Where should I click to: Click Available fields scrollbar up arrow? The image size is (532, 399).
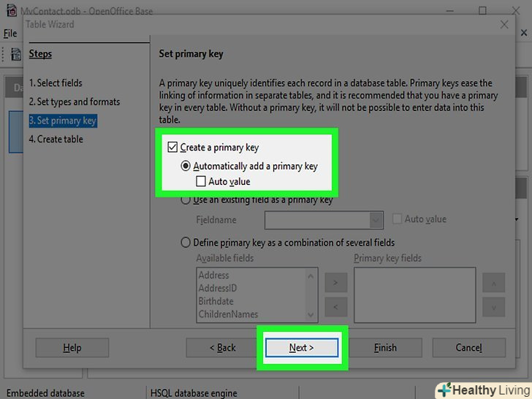[311, 276]
